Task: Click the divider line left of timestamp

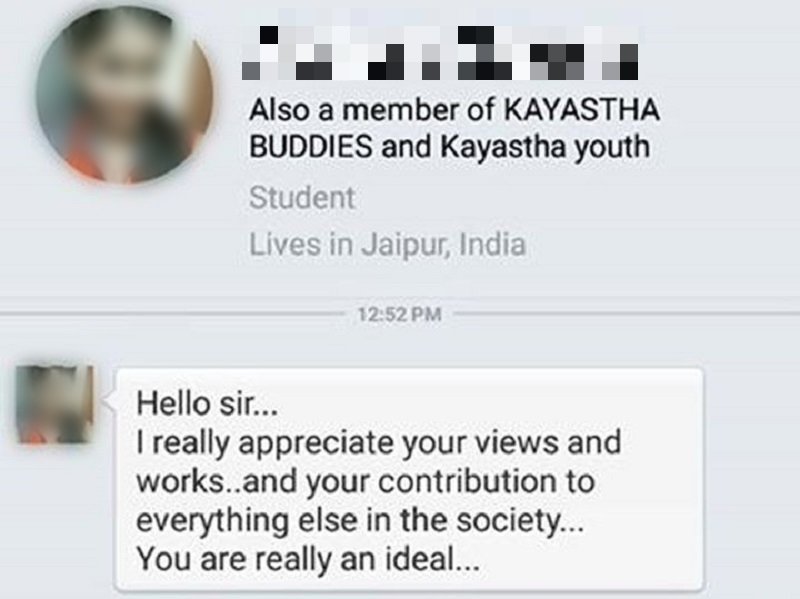Action: tap(172, 313)
